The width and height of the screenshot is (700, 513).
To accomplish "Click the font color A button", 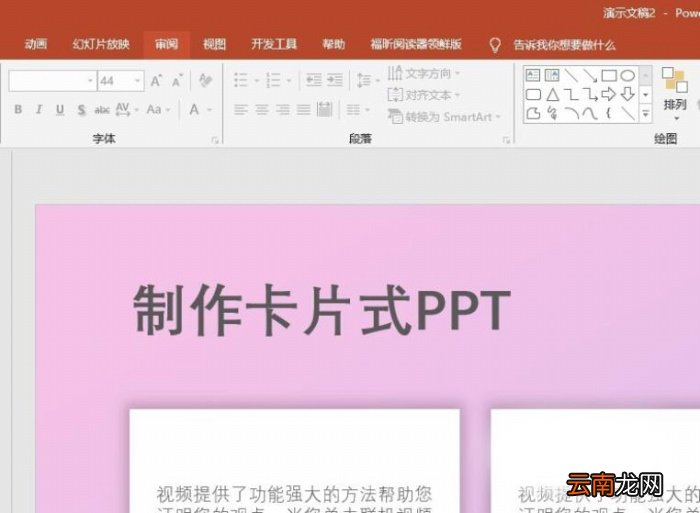I will [x=194, y=109].
